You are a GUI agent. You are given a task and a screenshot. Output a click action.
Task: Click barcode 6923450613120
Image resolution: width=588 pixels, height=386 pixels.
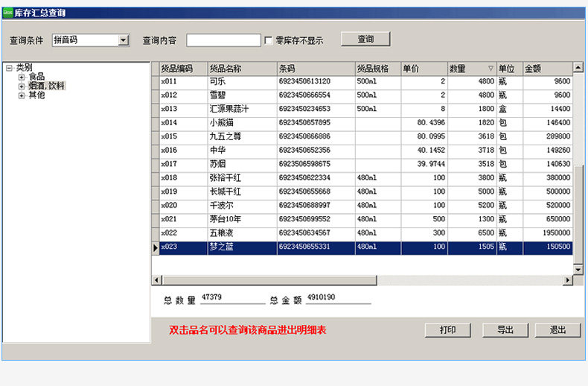pyautogui.click(x=316, y=81)
